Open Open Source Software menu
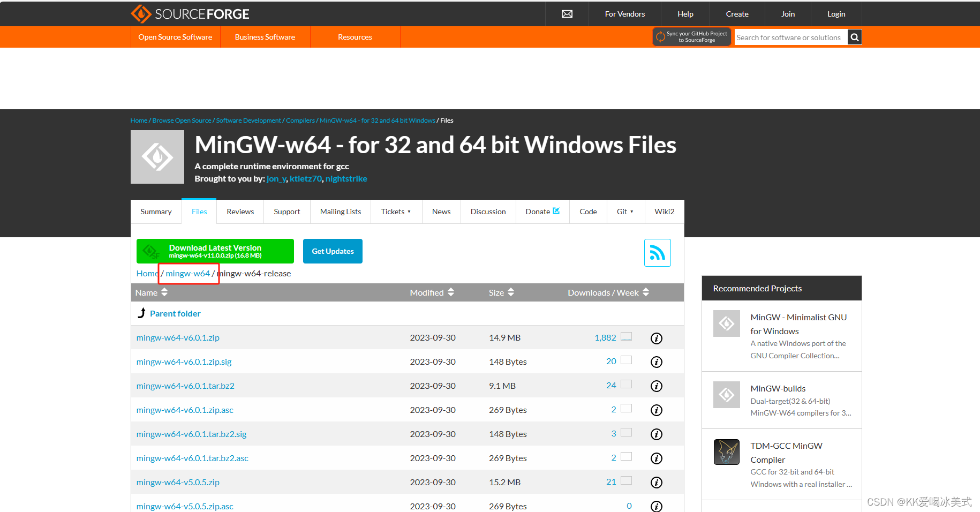Image resolution: width=980 pixels, height=512 pixels. point(175,37)
